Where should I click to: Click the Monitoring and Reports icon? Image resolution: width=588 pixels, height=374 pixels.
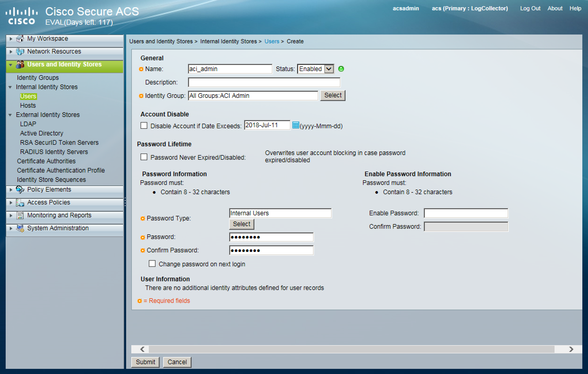(x=20, y=215)
